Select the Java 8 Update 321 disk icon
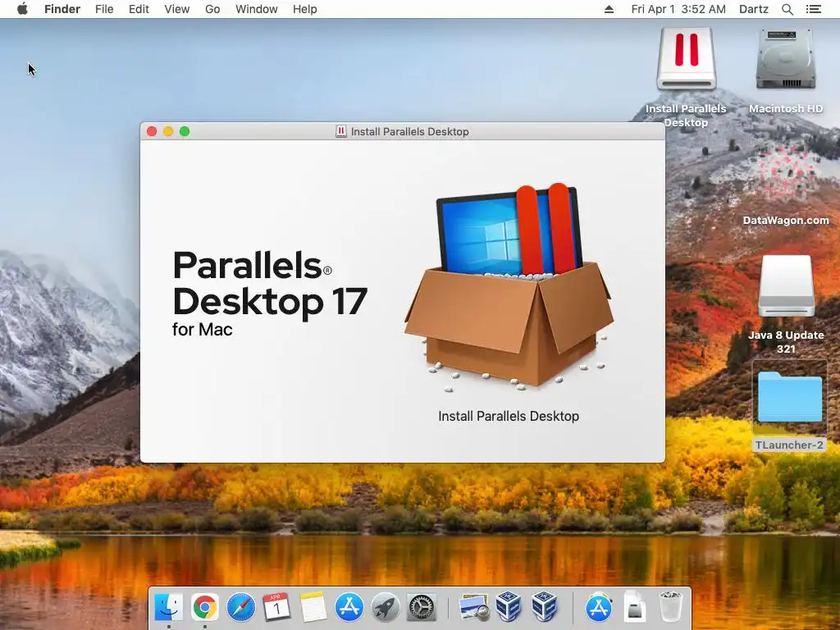 787,286
